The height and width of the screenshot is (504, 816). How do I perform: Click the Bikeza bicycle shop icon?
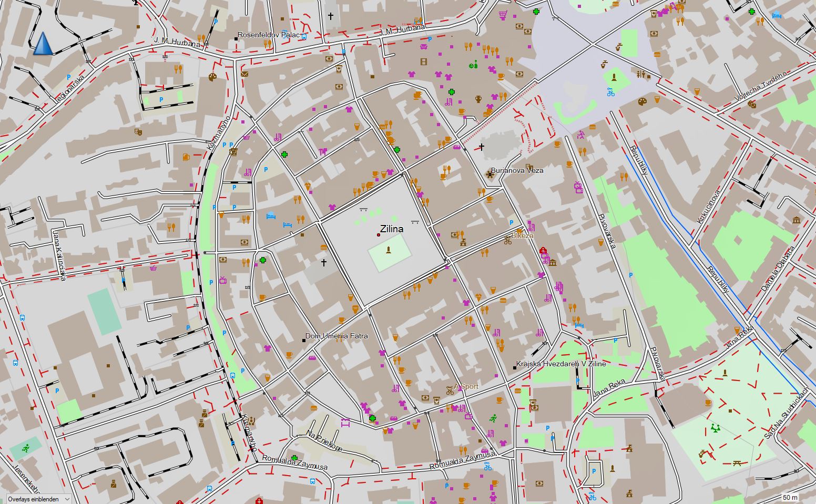coord(507,240)
